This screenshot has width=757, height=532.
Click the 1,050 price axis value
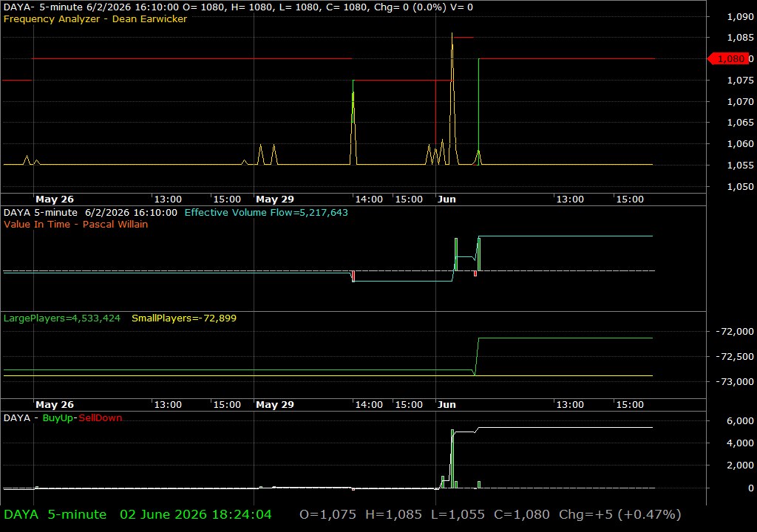(740, 187)
